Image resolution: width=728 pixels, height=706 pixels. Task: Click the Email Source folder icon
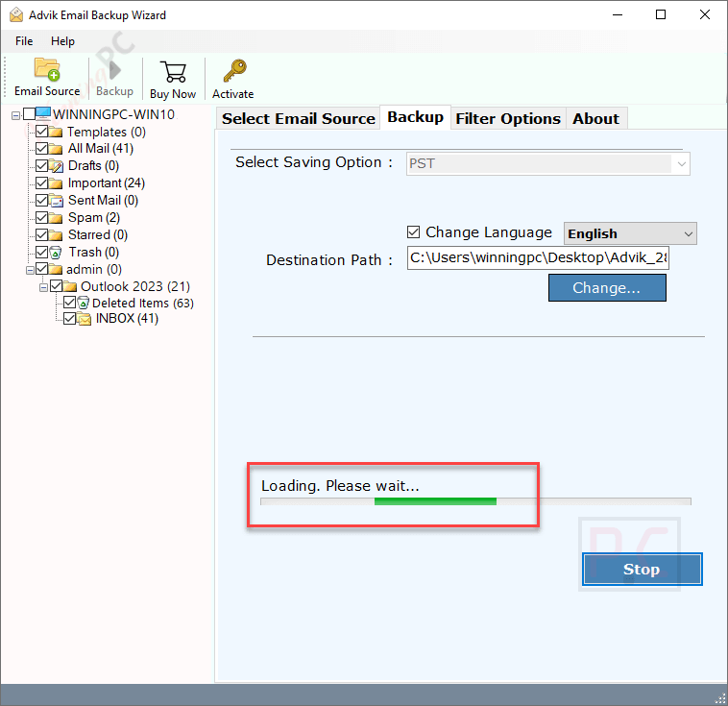[x=47, y=69]
